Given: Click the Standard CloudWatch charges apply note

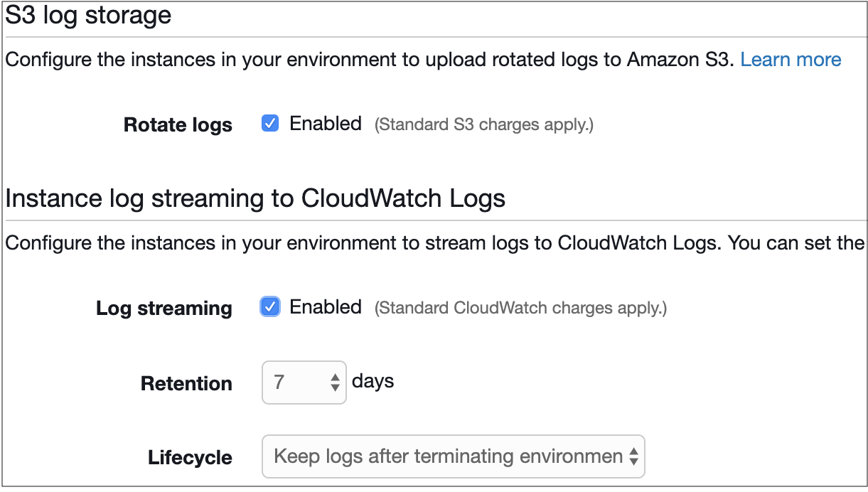Looking at the screenshot, I should point(521,309).
